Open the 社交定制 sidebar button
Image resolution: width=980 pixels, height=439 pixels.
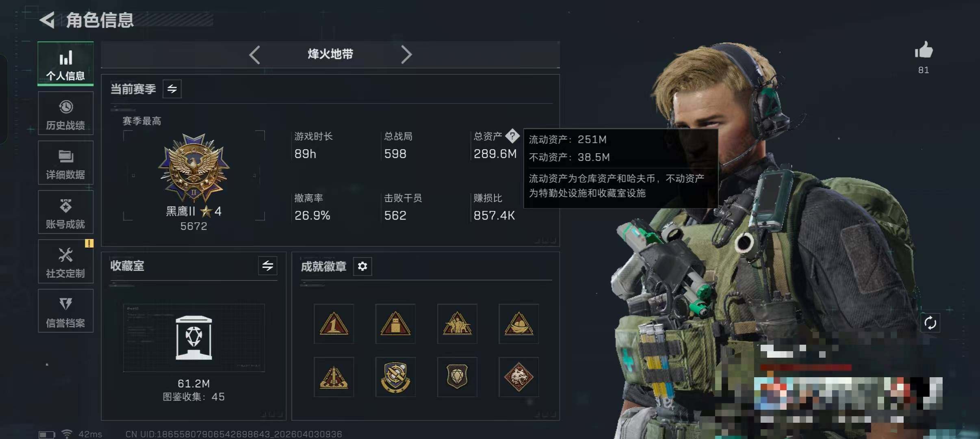(x=65, y=261)
